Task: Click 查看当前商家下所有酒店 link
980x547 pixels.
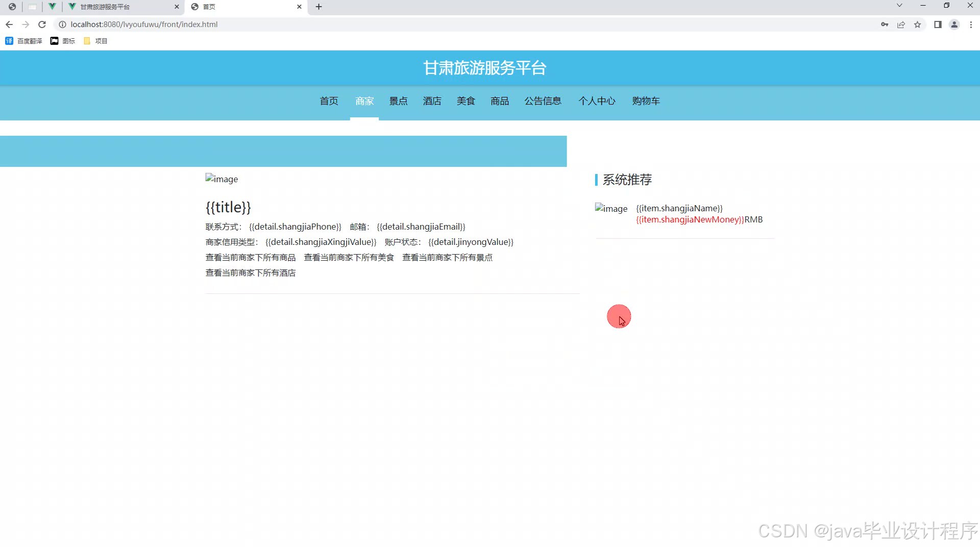Action: point(251,273)
